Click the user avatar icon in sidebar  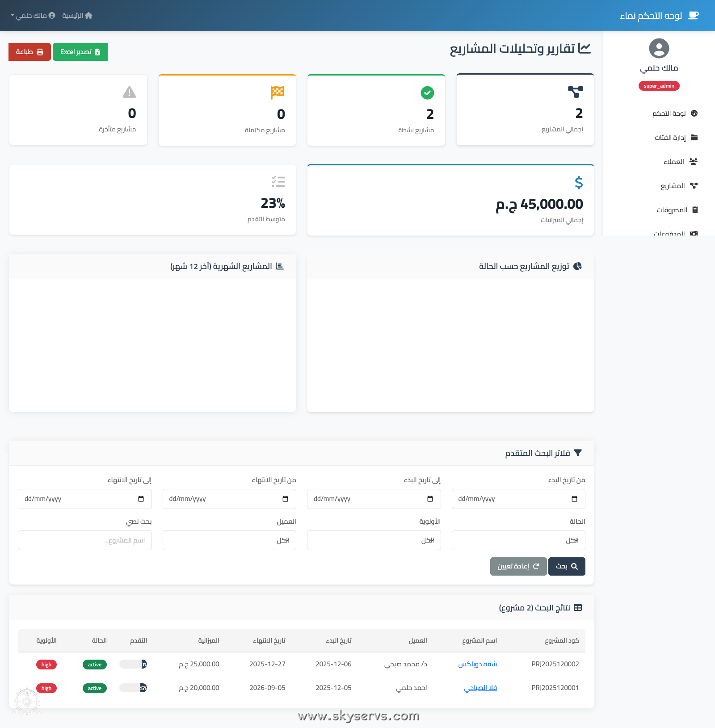(x=659, y=48)
